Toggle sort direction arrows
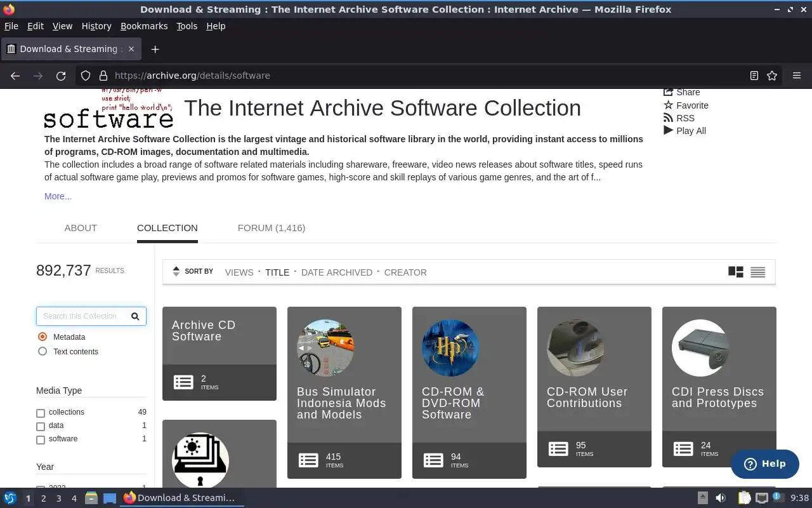 tap(176, 271)
